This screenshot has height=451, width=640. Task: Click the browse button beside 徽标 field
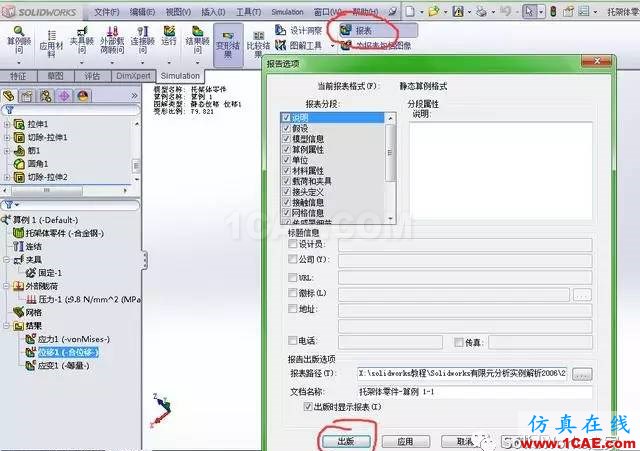582,294
